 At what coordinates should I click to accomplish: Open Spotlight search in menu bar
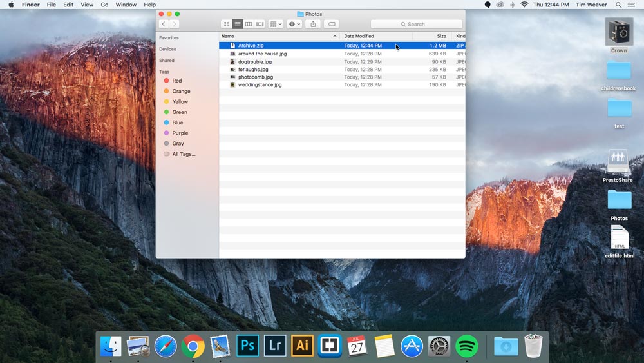click(x=618, y=5)
